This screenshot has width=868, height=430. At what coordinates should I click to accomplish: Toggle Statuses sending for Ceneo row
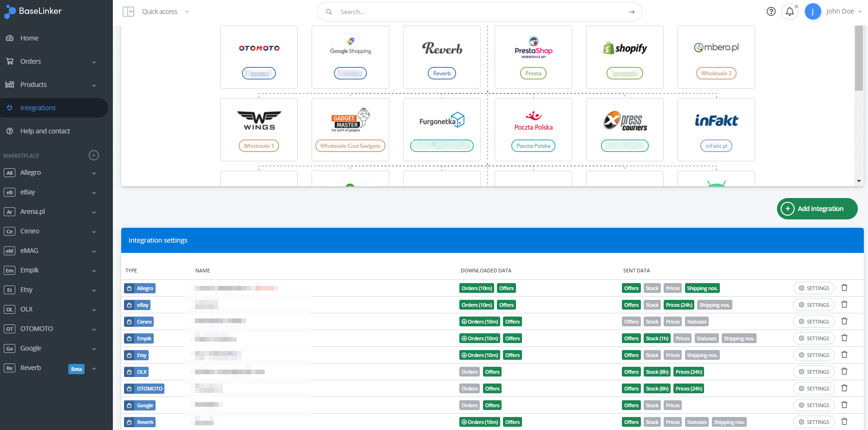tap(697, 322)
